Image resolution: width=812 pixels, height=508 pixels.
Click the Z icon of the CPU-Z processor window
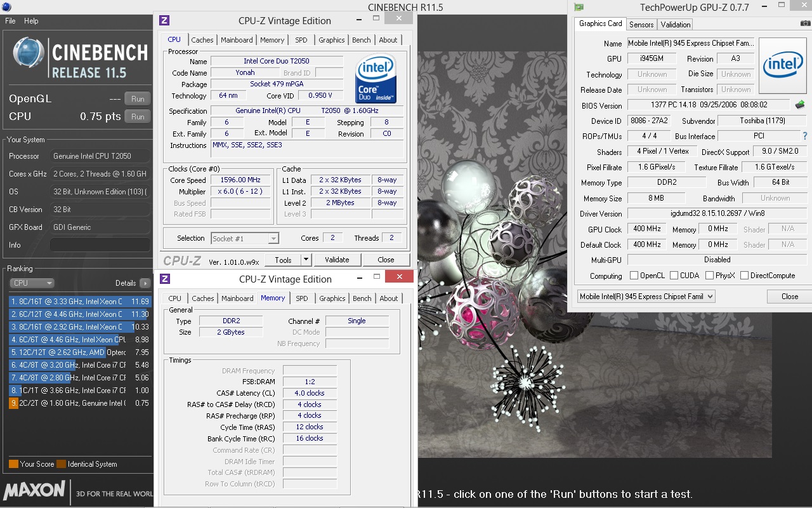coord(164,20)
